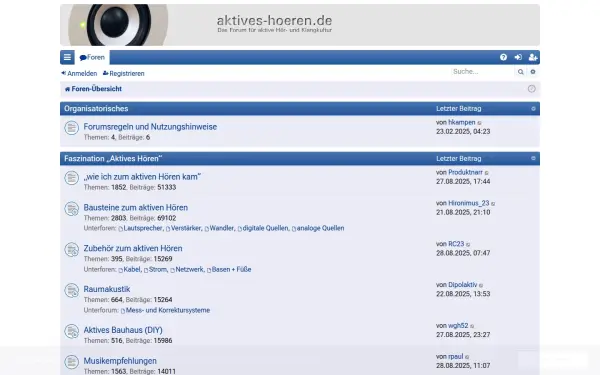
Task: Open Zubehör zum aktiven Hören forum
Action: 133,248
